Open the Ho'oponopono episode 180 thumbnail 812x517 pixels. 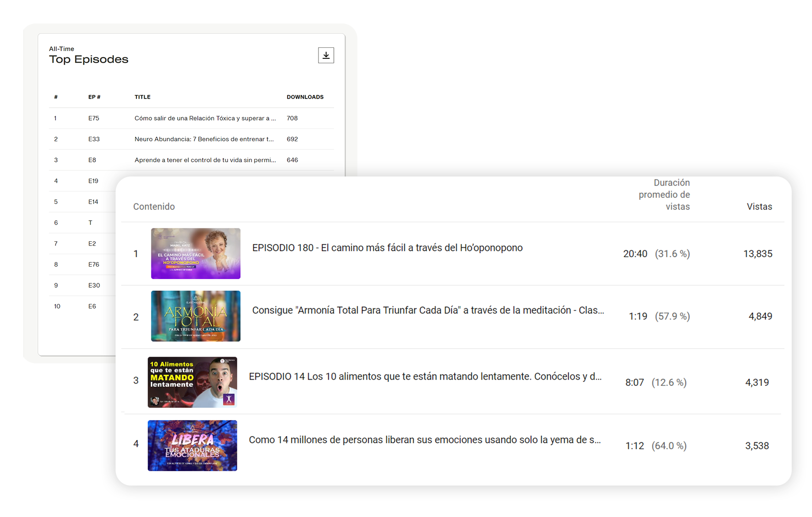(195, 253)
